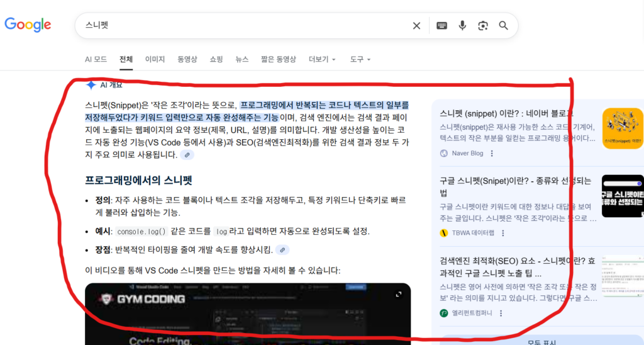Click the TBWA 데이터랩 source name

click(473, 233)
